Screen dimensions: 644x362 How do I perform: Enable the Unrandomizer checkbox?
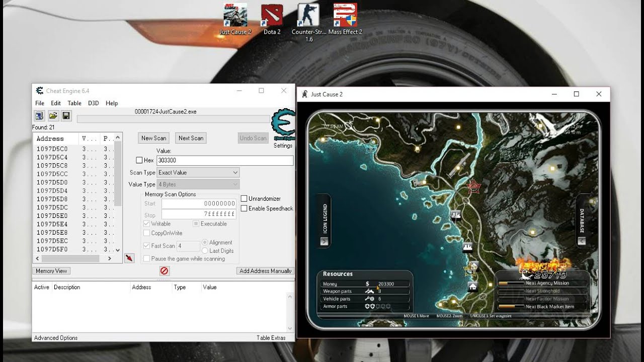[x=244, y=198]
